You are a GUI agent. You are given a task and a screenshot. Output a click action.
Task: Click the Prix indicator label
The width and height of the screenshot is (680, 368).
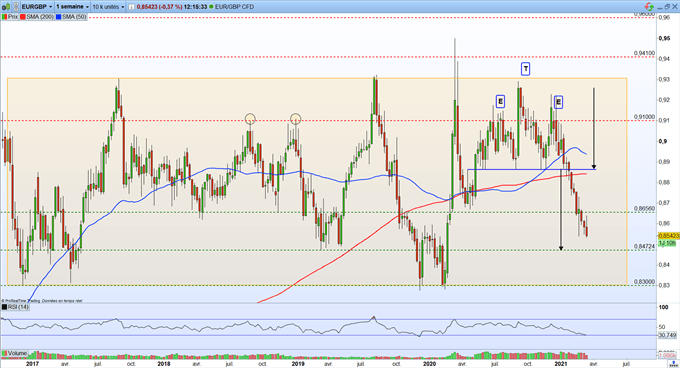pos(13,17)
